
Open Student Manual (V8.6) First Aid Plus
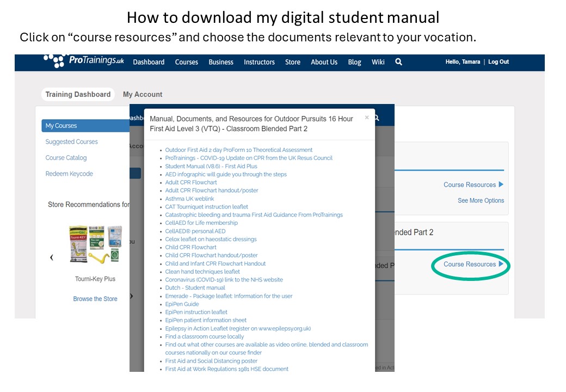click(211, 166)
